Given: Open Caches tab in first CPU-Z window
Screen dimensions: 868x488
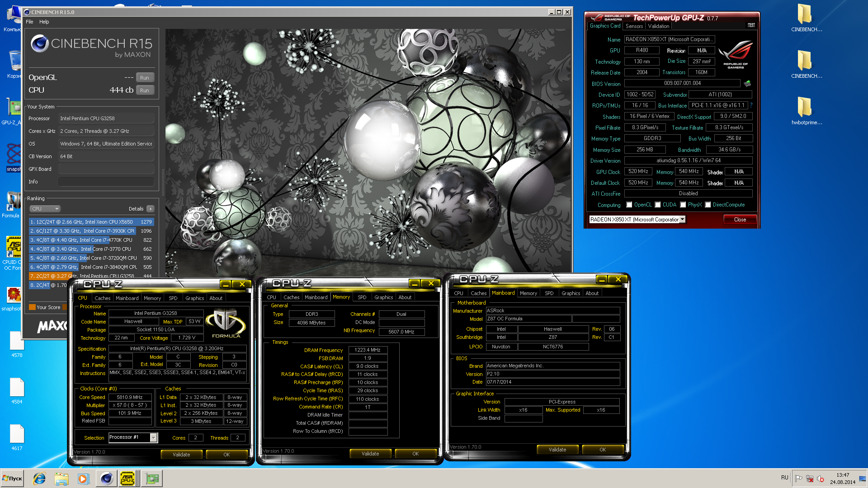Looking at the screenshot, I should coord(102,298).
